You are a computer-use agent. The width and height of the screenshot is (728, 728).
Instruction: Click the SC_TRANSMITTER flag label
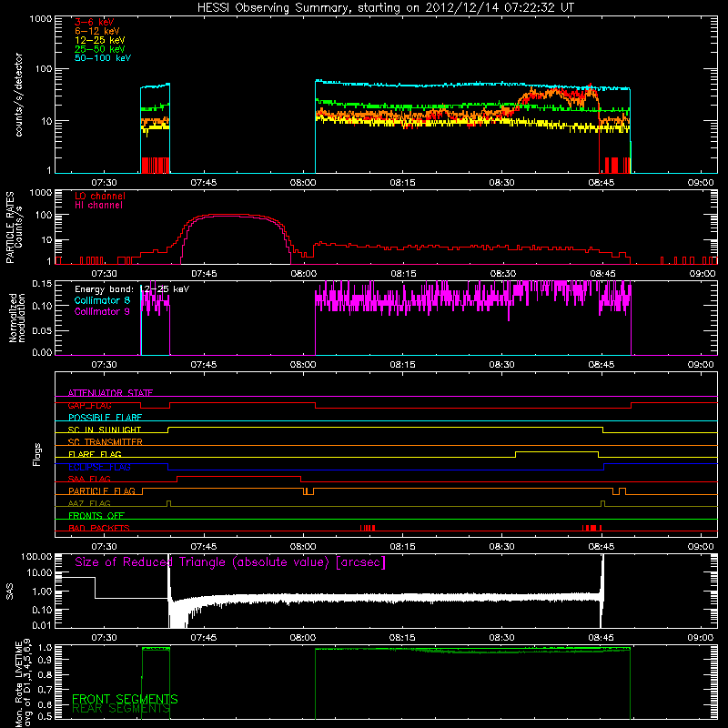pos(105,442)
